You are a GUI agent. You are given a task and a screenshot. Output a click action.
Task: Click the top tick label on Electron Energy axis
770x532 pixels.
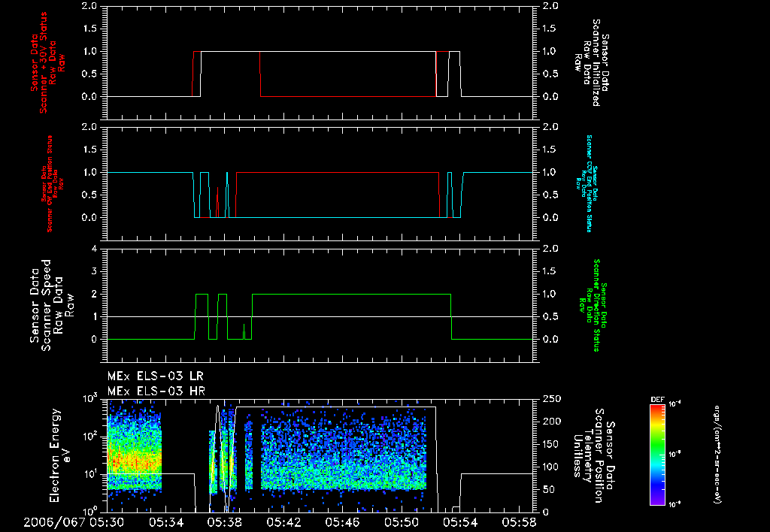point(89,400)
